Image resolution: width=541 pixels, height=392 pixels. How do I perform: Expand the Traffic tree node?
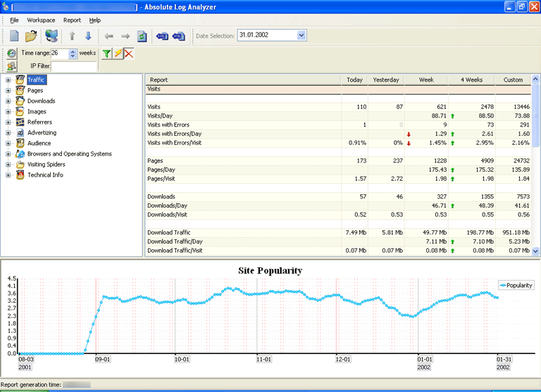(x=8, y=80)
